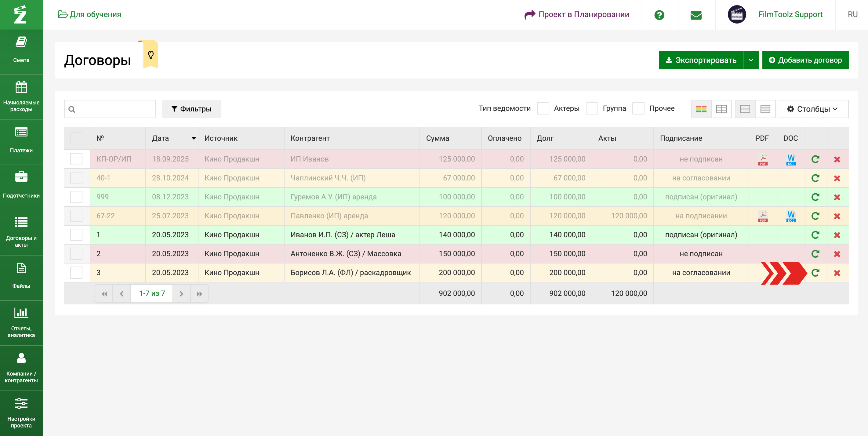868x436 pixels.
Task: Open export options dropdown arrow
Action: pos(751,60)
